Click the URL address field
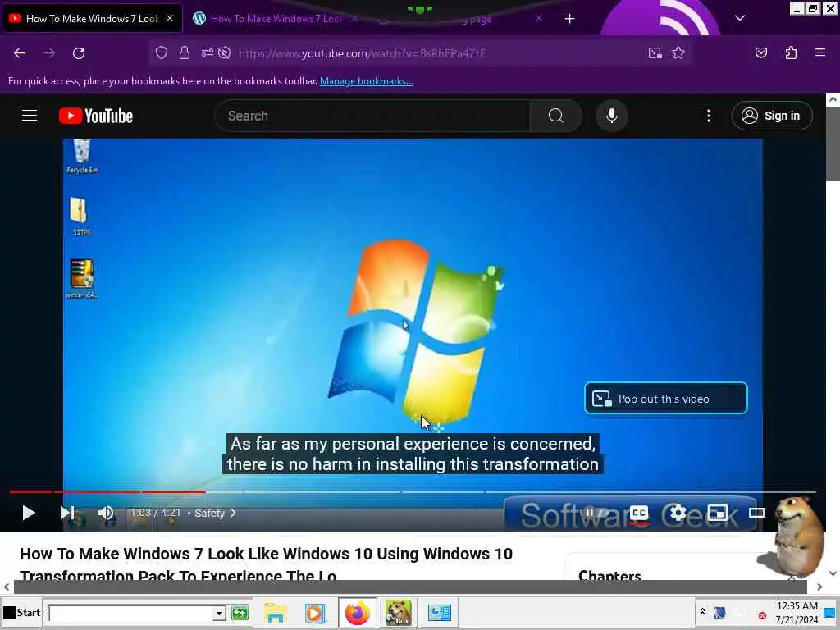The width and height of the screenshot is (840, 630). click(x=440, y=53)
